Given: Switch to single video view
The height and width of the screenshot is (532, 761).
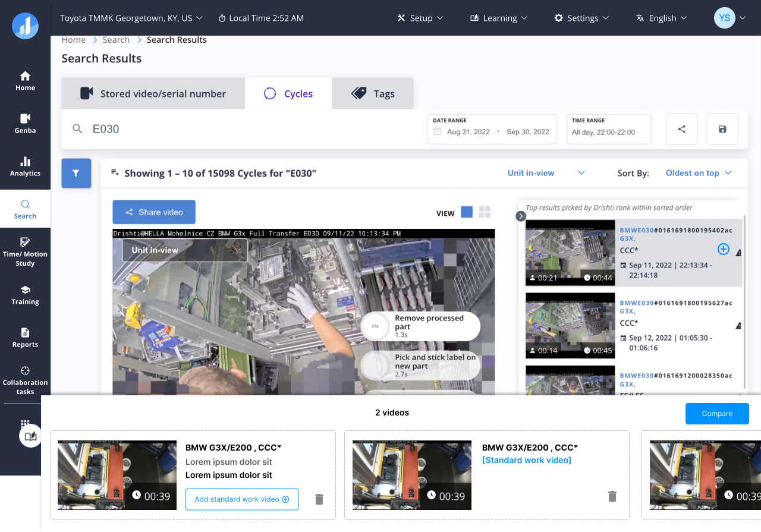Looking at the screenshot, I should (x=467, y=212).
